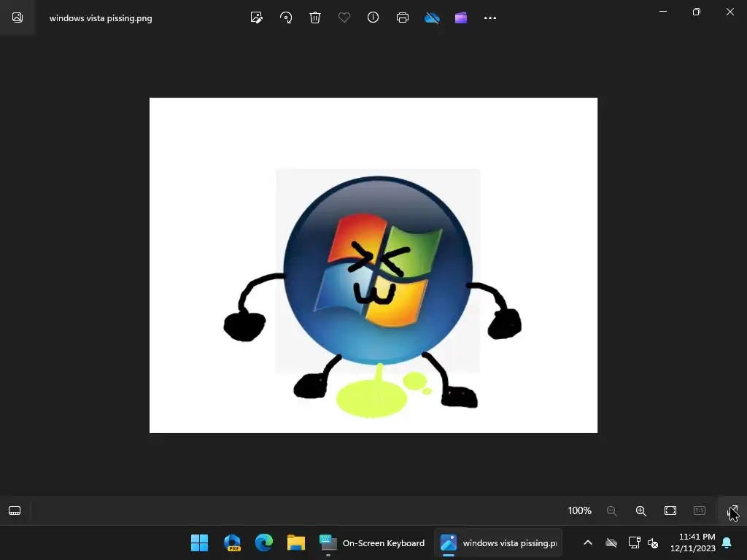This screenshot has height=560, width=747.
Task: Select the Photos taskbar button
Action: click(498, 542)
